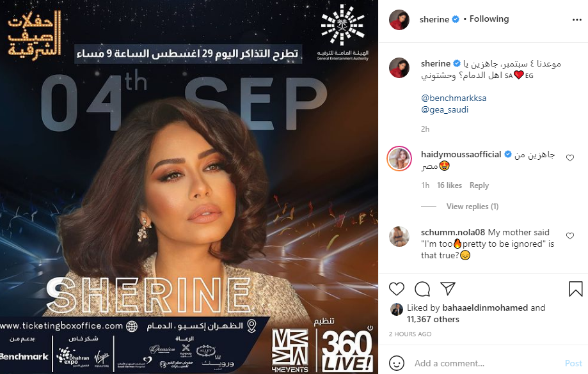
Task: Click the Post comment button
Action: click(x=573, y=363)
